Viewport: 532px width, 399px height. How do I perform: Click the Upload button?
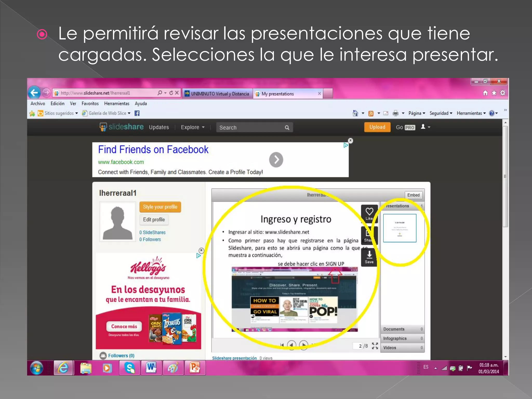coord(377,127)
